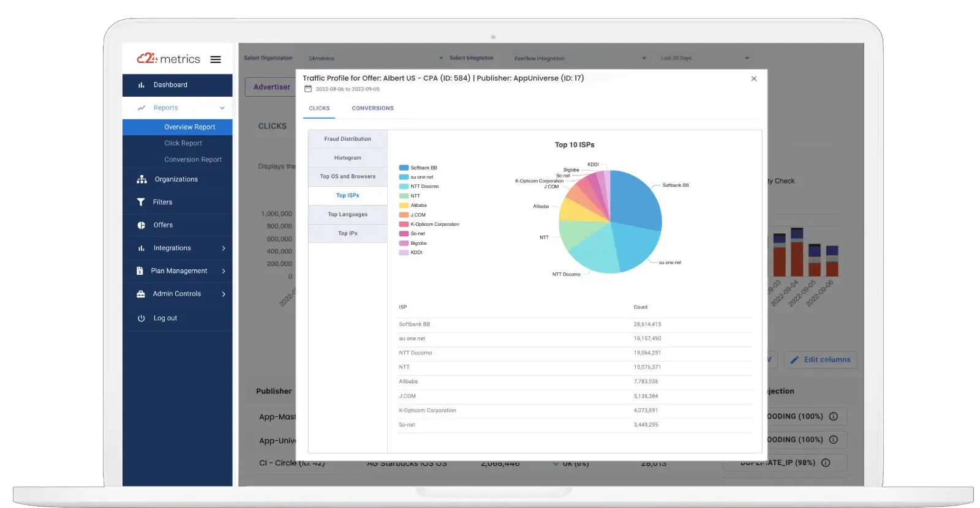Select the NTT Docomo table row
Viewport: 980px width, 508px height.
point(575,353)
